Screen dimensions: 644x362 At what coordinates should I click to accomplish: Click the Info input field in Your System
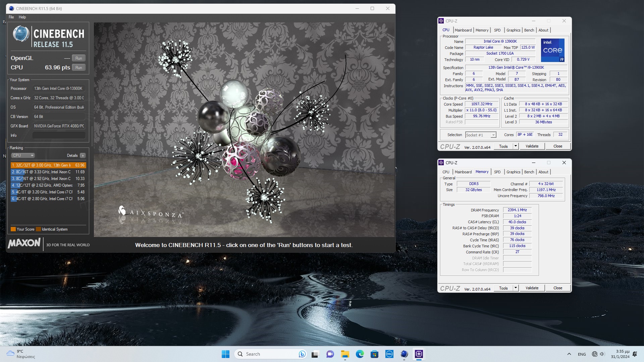[59, 135]
